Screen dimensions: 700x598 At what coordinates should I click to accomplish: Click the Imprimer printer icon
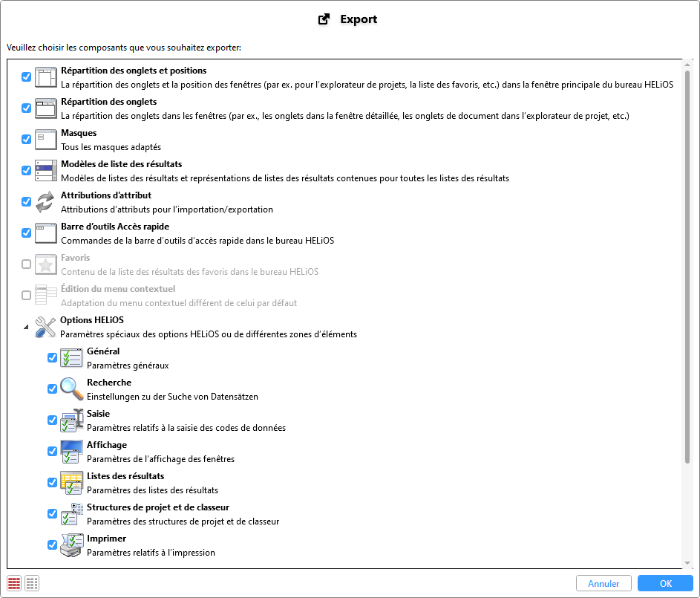(71, 545)
